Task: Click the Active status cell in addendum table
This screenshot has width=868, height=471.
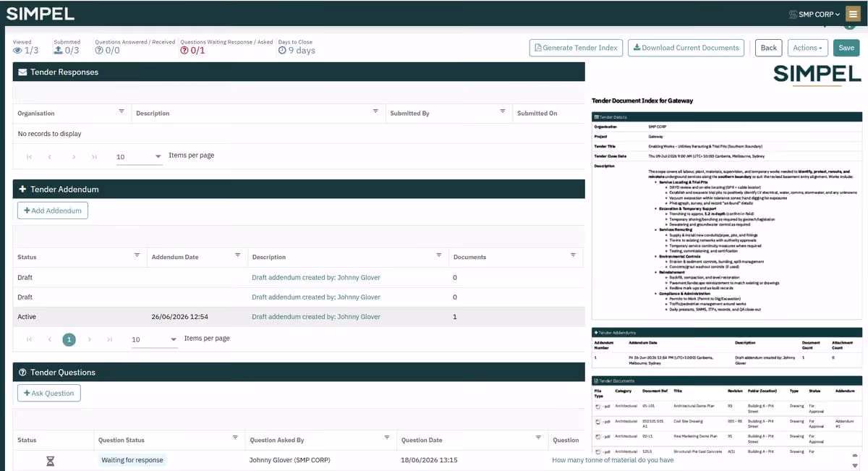Action: coord(27,317)
